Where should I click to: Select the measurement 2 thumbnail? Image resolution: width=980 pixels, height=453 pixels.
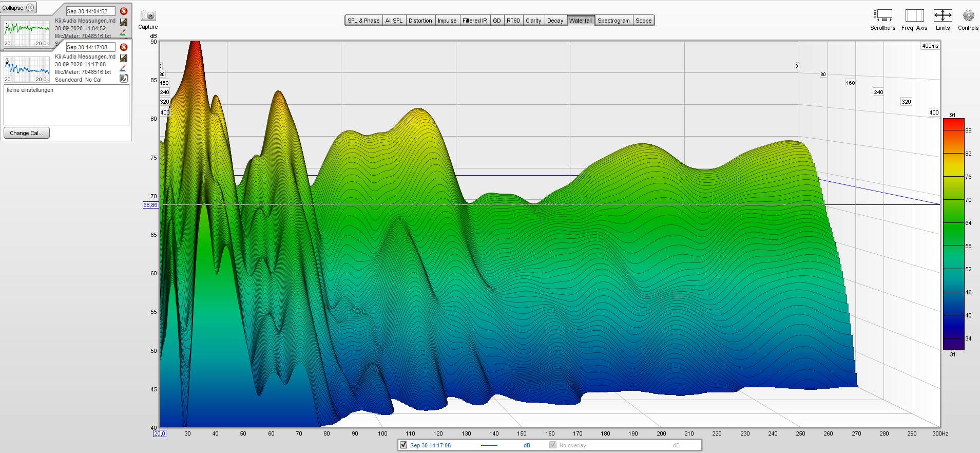(x=27, y=69)
